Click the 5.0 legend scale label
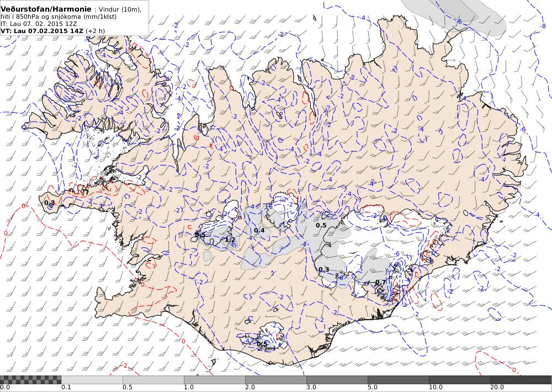The height and width of the screenshot is (392, 552). coord(372,388)
